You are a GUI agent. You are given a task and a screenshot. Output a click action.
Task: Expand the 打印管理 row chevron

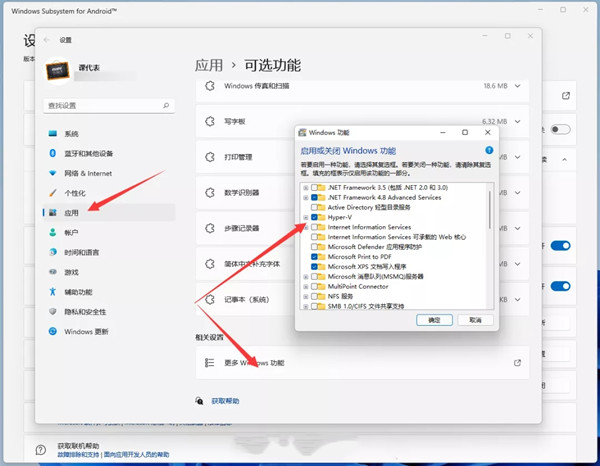pyautogui.click(x=517, y=157)
